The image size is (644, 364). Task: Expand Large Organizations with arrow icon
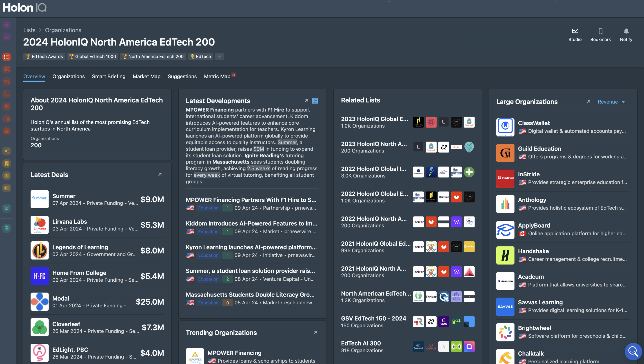(x=588, y=102)
